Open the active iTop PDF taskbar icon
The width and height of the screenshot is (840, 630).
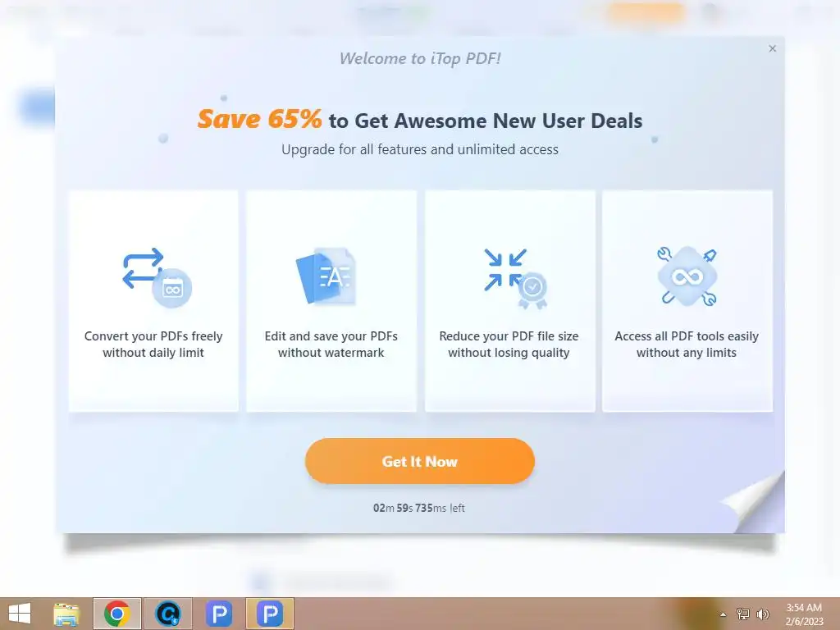coord(269,614)
